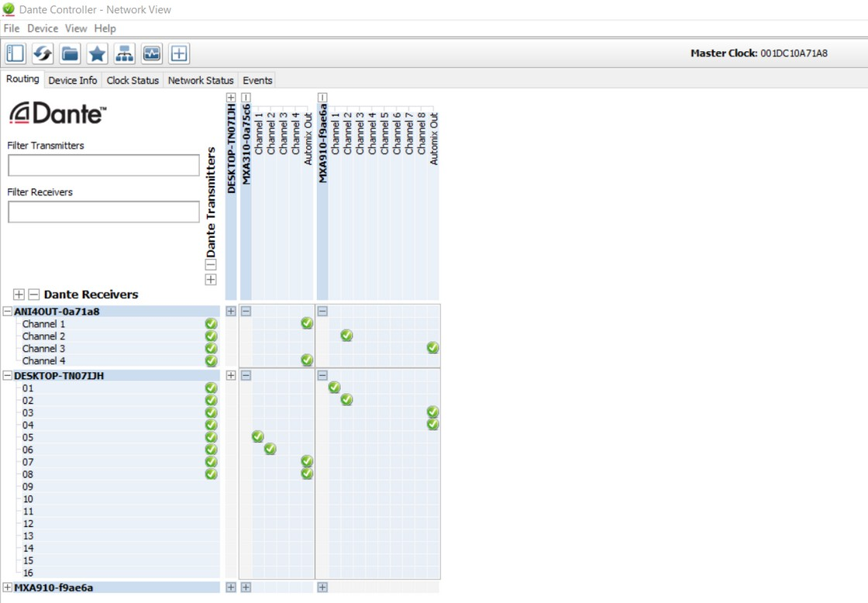Select the MXA910-f9ae6a receiver device name
The width and height of the screenshot is (868, 603).
(53, 587)
